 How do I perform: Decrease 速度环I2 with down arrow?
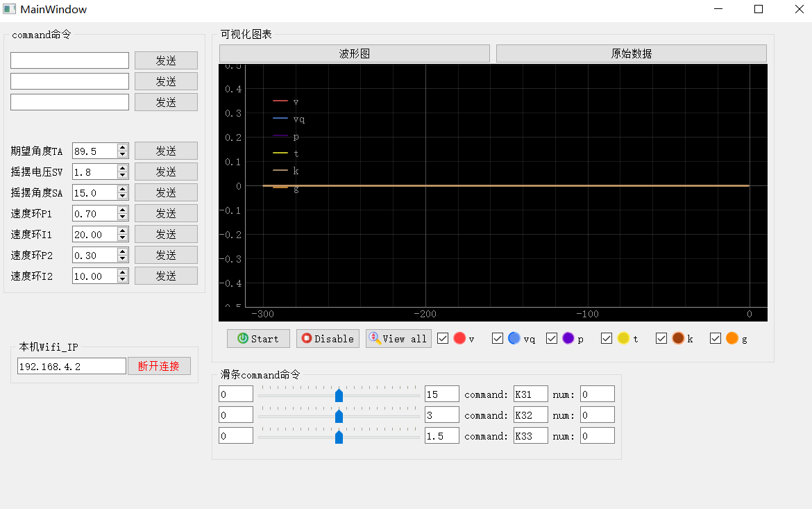coord(123,279)
